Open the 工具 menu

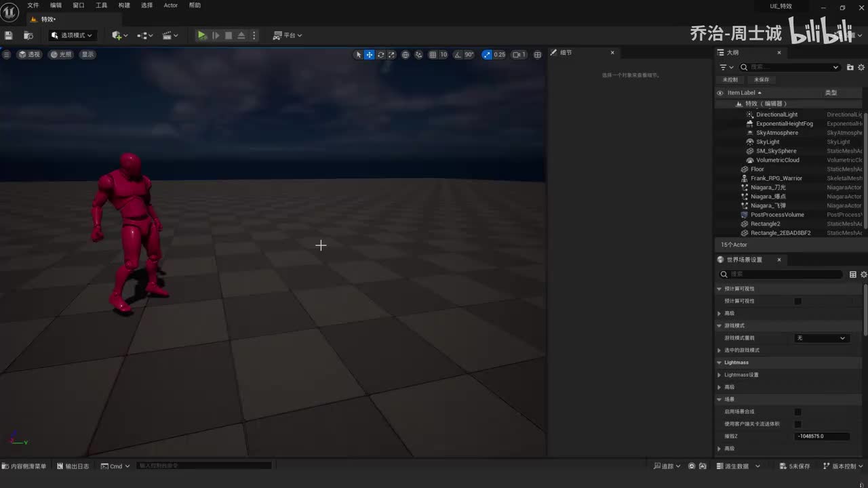[x=101, y=5]
